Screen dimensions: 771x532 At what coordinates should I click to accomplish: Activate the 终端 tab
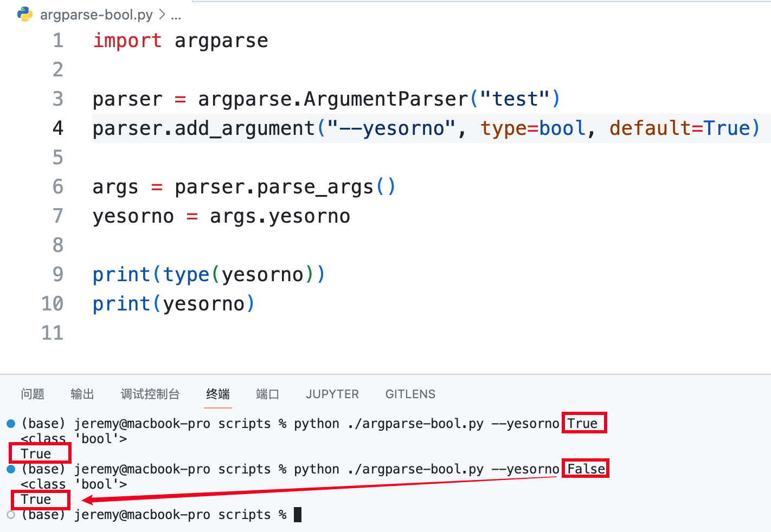218,394
